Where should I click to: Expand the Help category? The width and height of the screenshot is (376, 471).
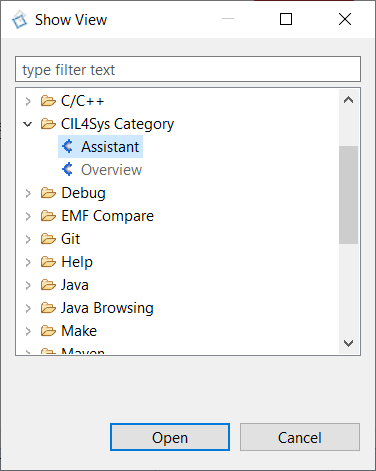[x=28, y=262]
